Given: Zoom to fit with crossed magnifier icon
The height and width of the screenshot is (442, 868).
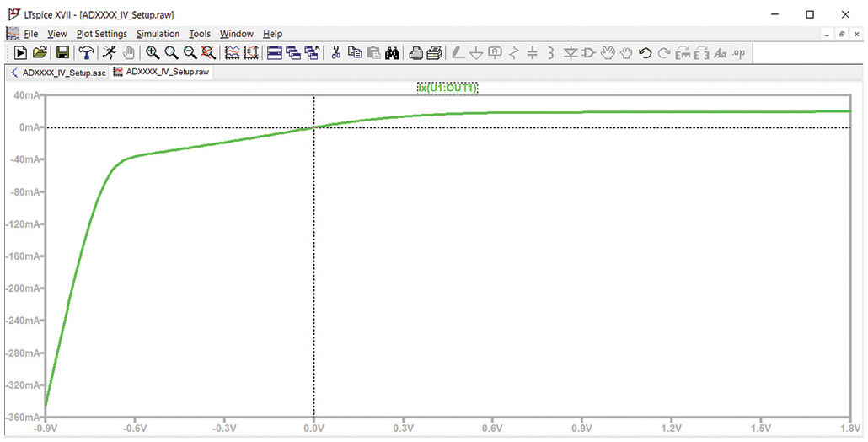Looking at the screenshot, I should click(208, 53).
